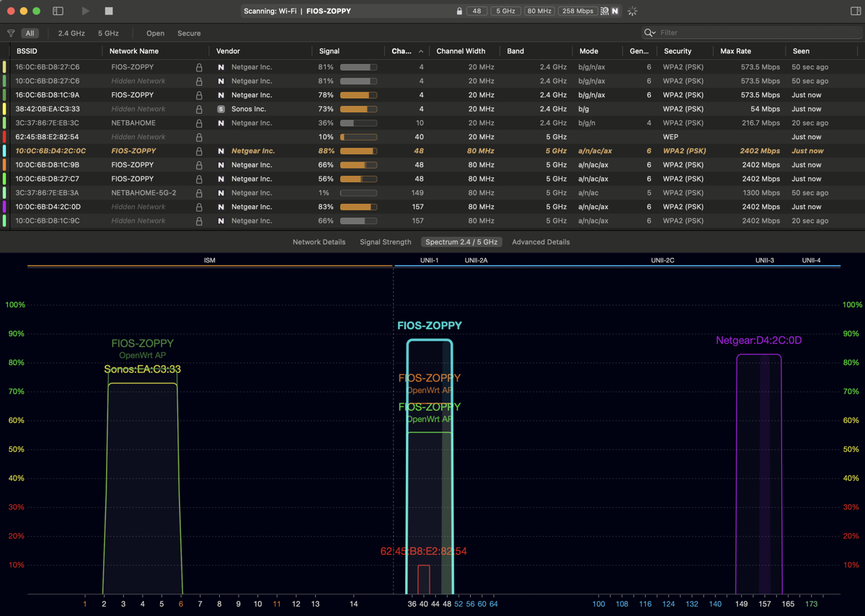Select the 5 GHz band filter
The image size is (865, 616).
click(x=108, y=33)
